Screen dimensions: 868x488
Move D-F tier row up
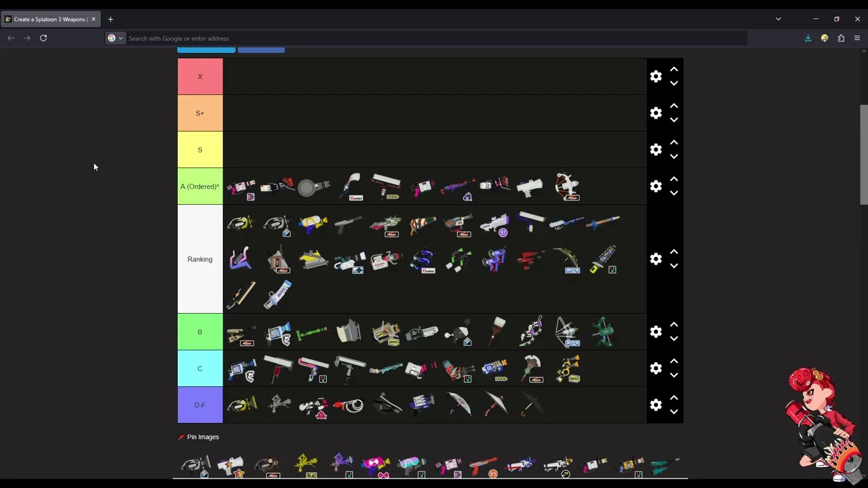point(674,398)
